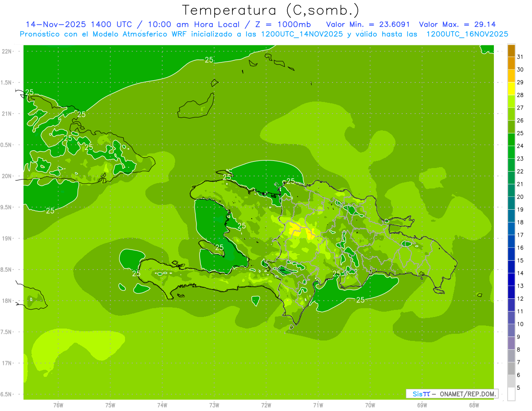Click the 'Valor Max. = 29.14' readout
The width and height of the screenshot is (532, 411).
pyautogui.click(x=457, y=24)
